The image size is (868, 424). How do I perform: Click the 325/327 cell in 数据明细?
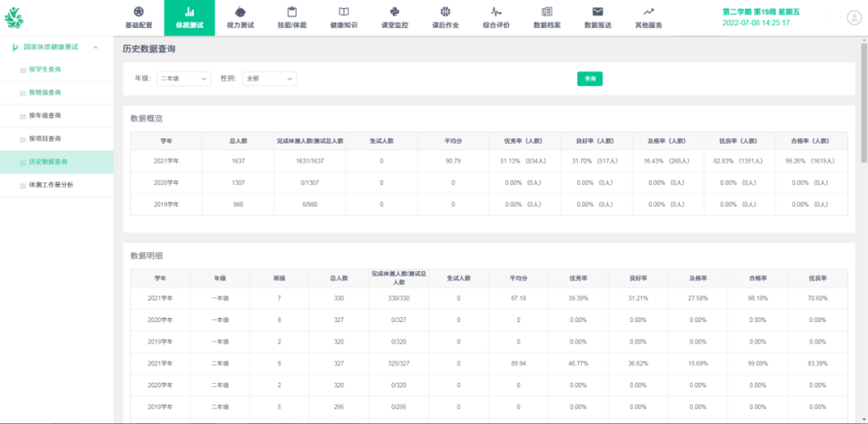click(399, 364)
